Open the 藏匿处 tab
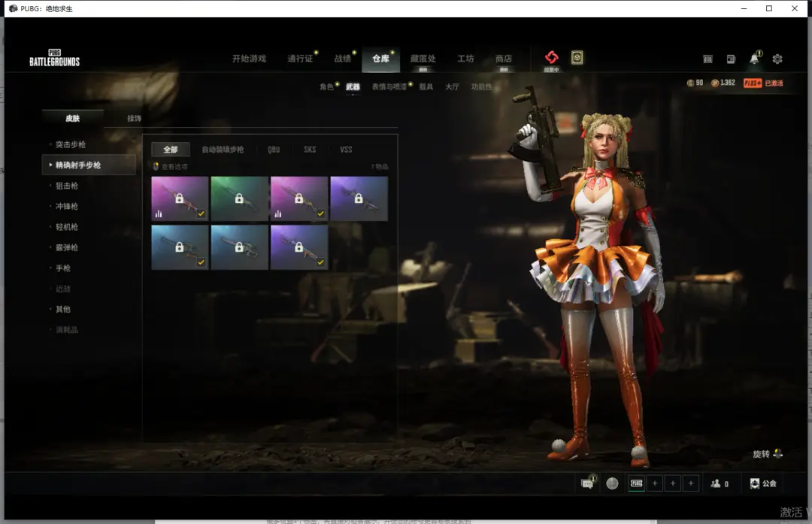Viewport: 812px width, 524px height. [423, 59]
